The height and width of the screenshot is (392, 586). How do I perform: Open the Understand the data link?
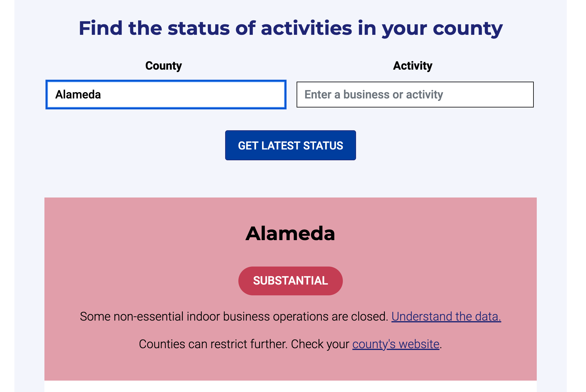(x=446, y=317)
